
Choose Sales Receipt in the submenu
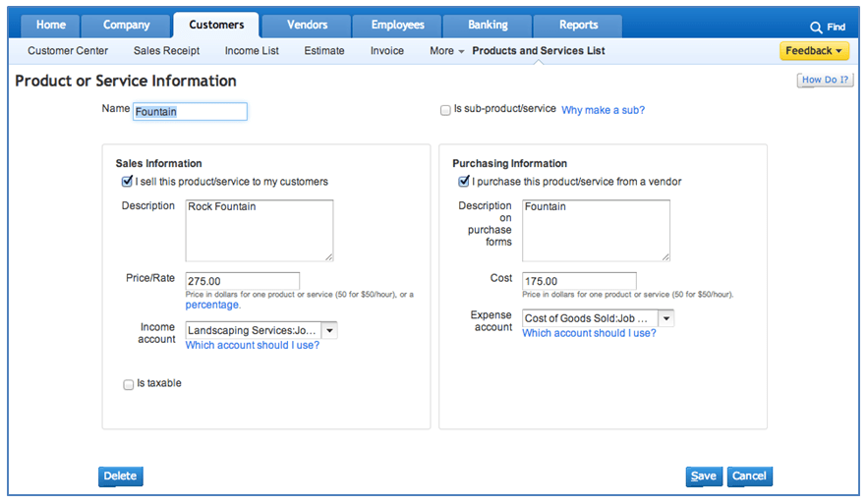167,51
